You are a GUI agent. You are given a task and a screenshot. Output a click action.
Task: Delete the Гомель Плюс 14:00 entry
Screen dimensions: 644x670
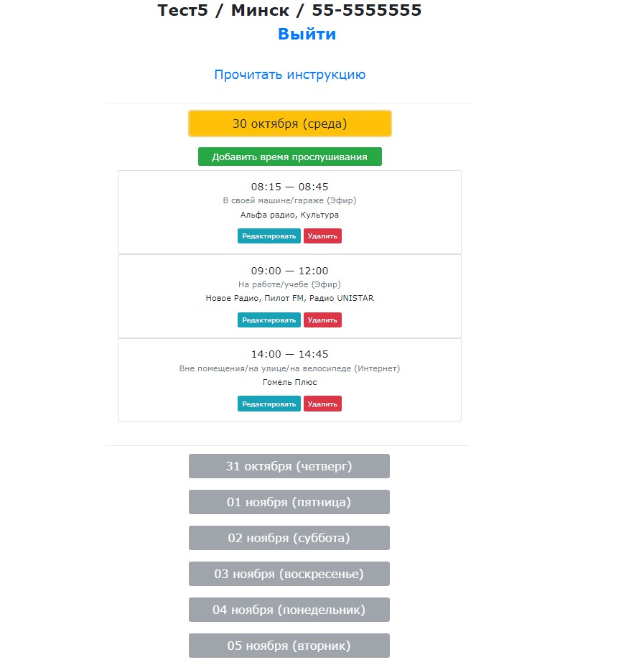322,404
